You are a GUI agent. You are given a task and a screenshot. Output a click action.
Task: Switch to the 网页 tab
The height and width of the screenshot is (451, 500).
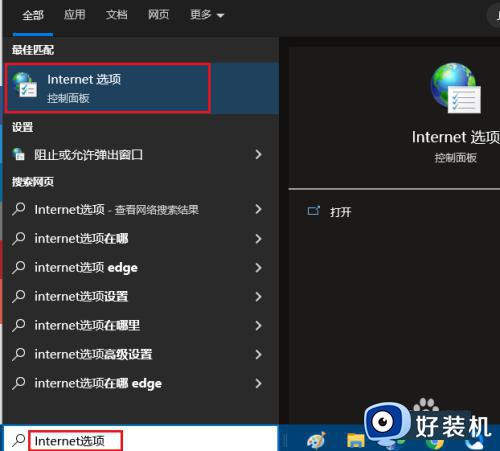point(158,15)
